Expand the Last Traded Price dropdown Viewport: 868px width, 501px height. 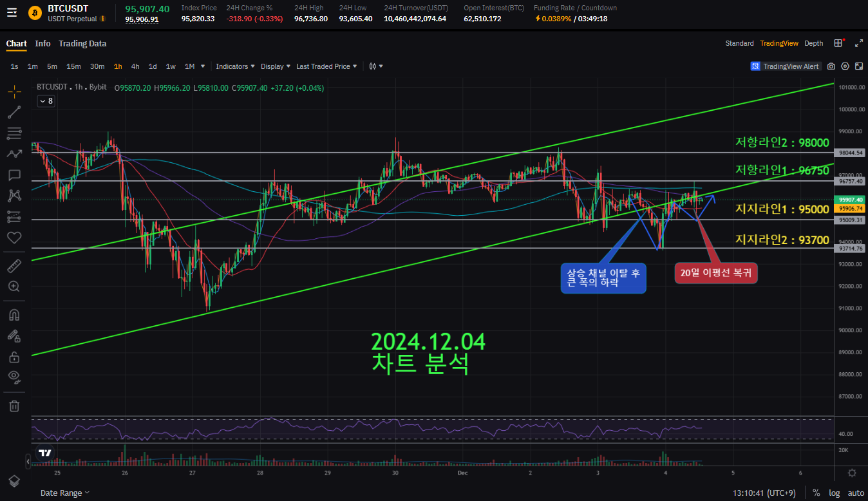click(x=326, y=66)
